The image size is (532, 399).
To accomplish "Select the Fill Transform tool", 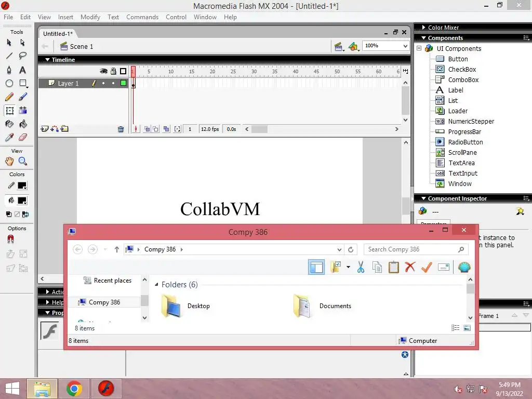I will tap(23, 111).
